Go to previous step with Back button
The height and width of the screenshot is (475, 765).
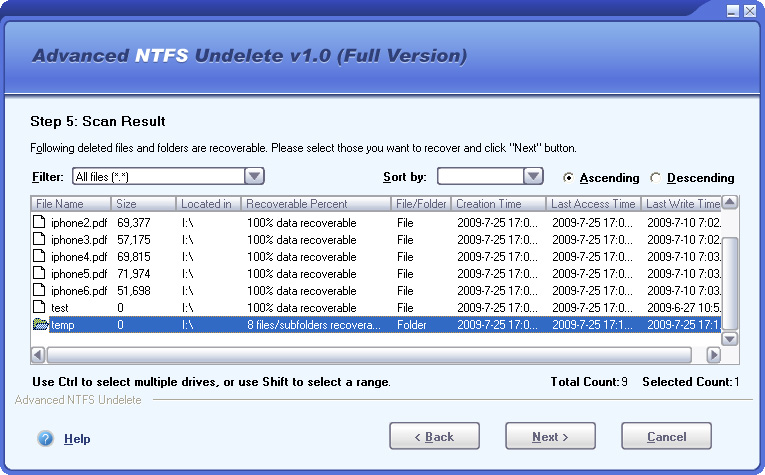click(434, 436)
